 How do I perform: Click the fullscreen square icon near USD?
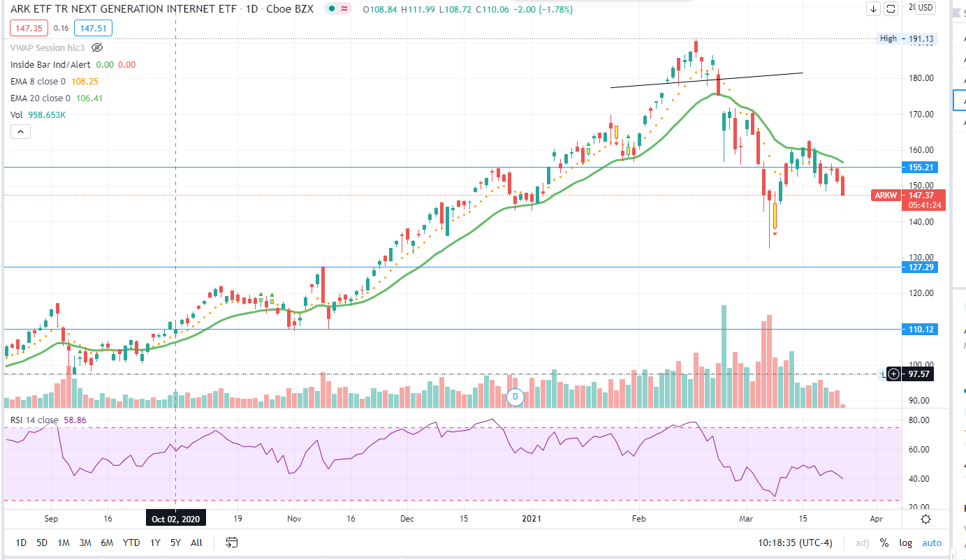tap(891, 8)
